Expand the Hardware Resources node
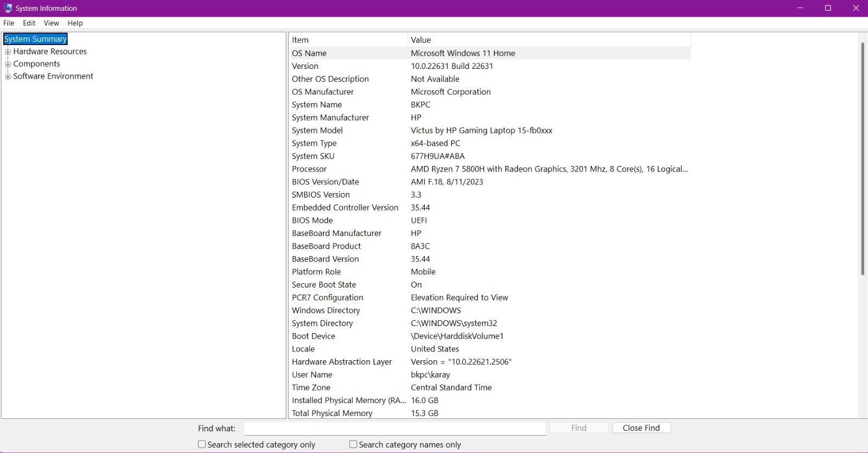Viewport: 868px width, 453px height. pos(8,52)
